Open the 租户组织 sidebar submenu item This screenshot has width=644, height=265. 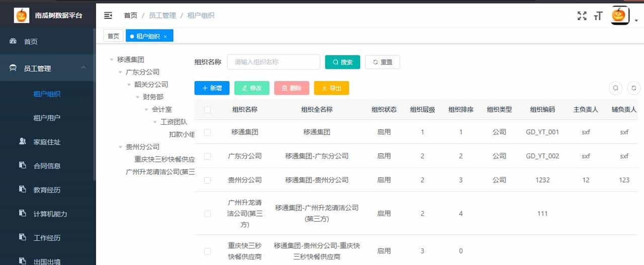pos(48,94)
